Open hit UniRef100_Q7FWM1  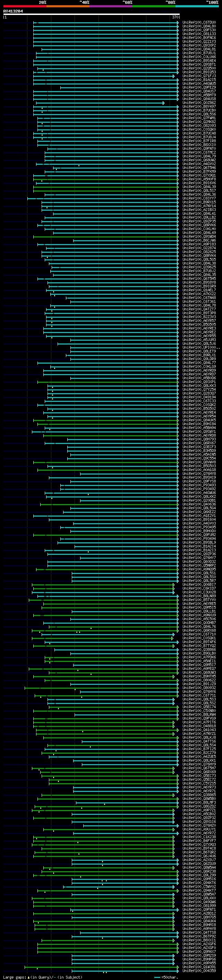click(x=199, y=118)
